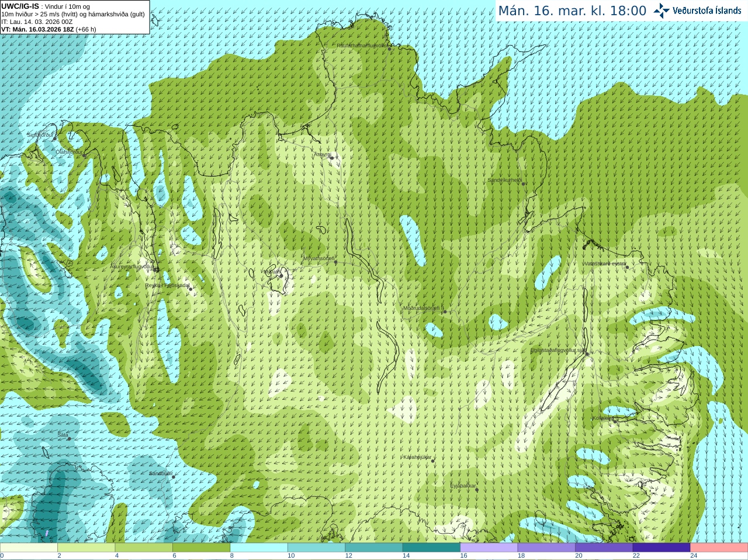The width and height of the screenshot is (748, 560).
Task: Click the 'Ásbyrgi' label text
Action: tap(322, 154)
